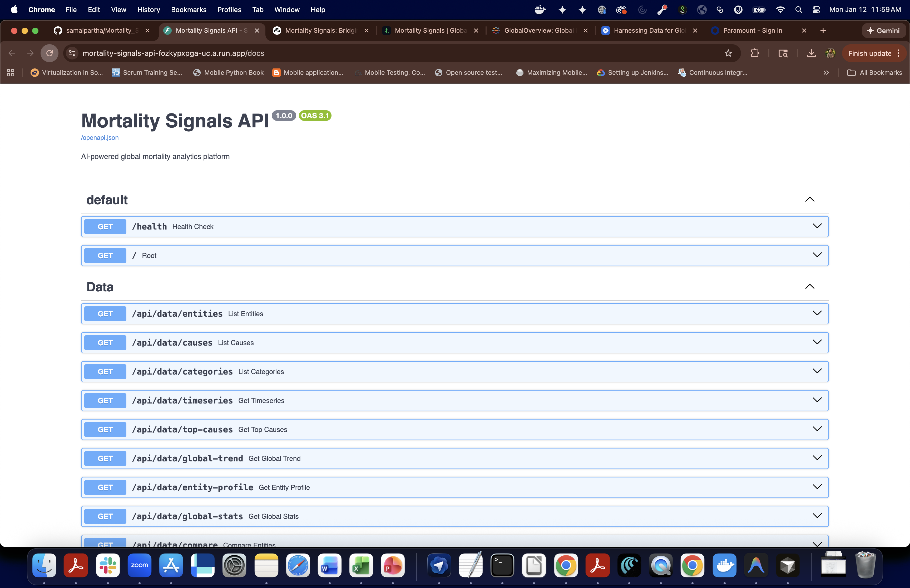The image size is (910, 588).
Task: Open the History menu
Action: click(x=148, y=9)
